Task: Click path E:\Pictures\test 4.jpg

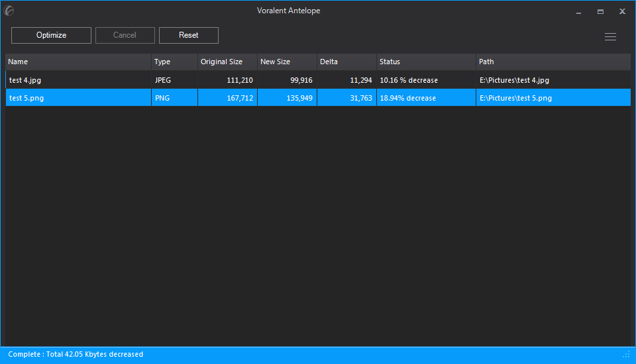Action: [x=514, y=80]
